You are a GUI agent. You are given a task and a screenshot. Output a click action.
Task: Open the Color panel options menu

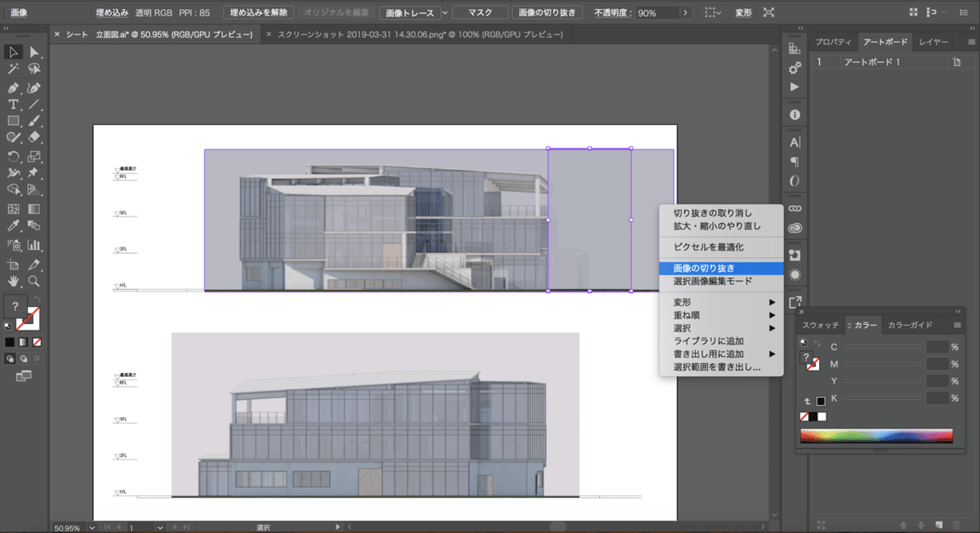(957, 325)
